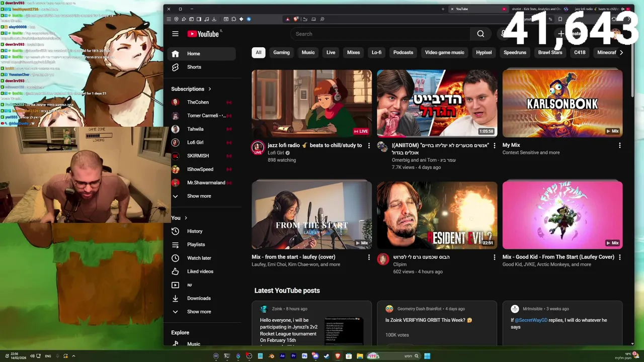Screen dimensions: 644x362
Task: Open browser shield icon in toolbar
Action: pos(176,19)
